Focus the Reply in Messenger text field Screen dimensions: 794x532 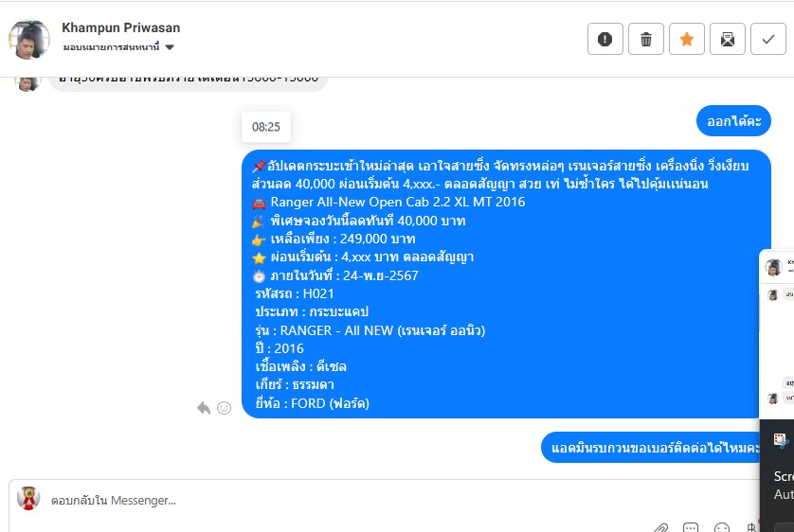[x=385, y=501]
